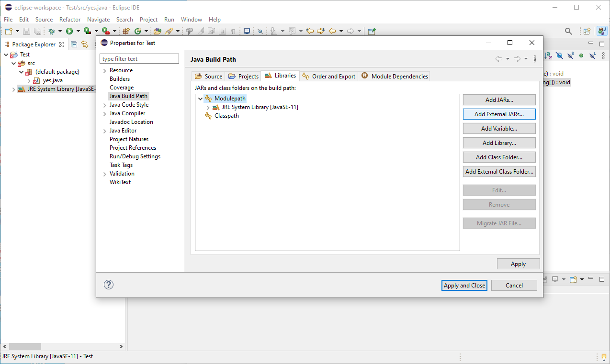Click the Apply and Close button
The width and height of the screenshot is (610, 364).
tap(464, 285)
